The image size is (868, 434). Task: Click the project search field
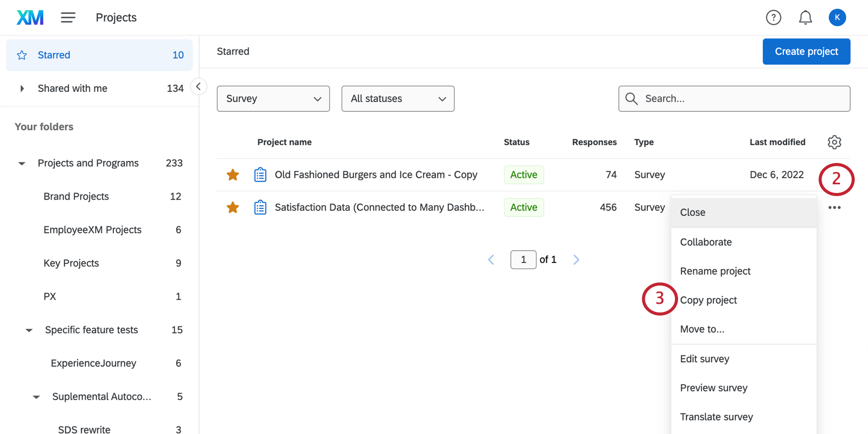(x=740, y=99)
